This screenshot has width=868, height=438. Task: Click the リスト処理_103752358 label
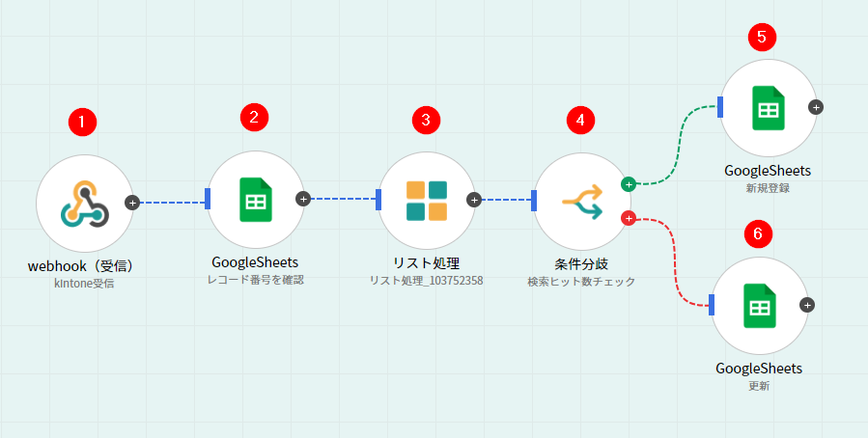[x=426, y=281]
